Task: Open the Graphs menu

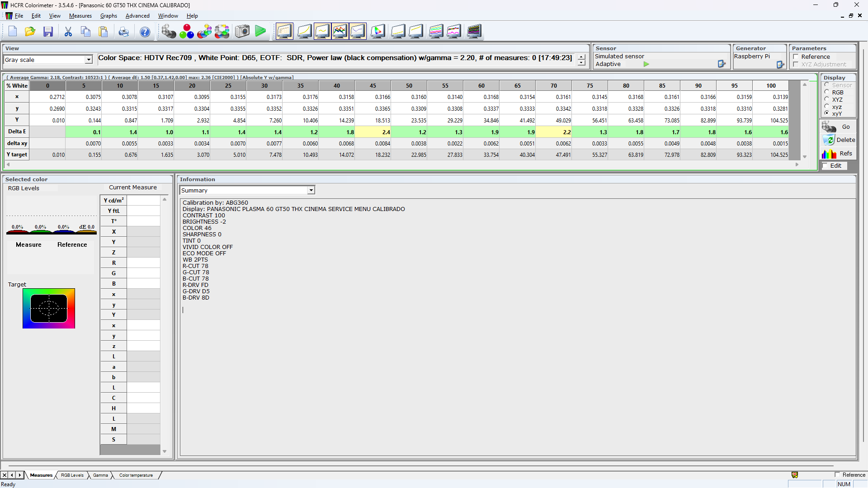Action: point(108,16)
